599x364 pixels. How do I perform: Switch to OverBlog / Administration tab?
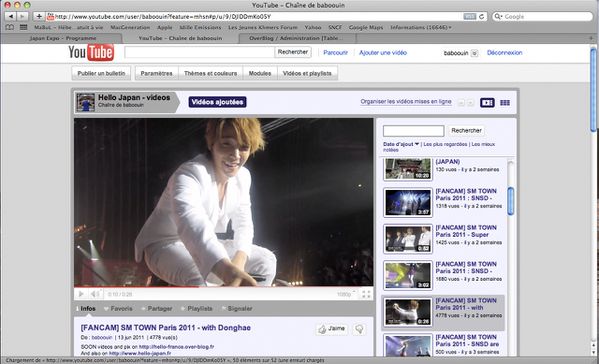(297, 38)
